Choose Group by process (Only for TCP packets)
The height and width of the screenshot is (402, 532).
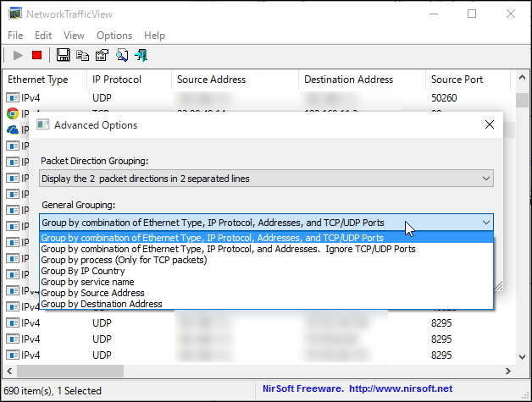266,260
